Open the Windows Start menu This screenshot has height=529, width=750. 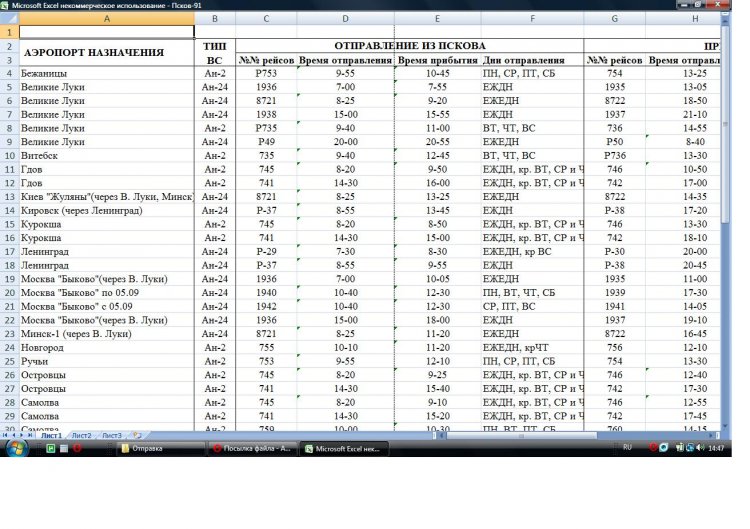pyautogui.click(x=17, y=448)
